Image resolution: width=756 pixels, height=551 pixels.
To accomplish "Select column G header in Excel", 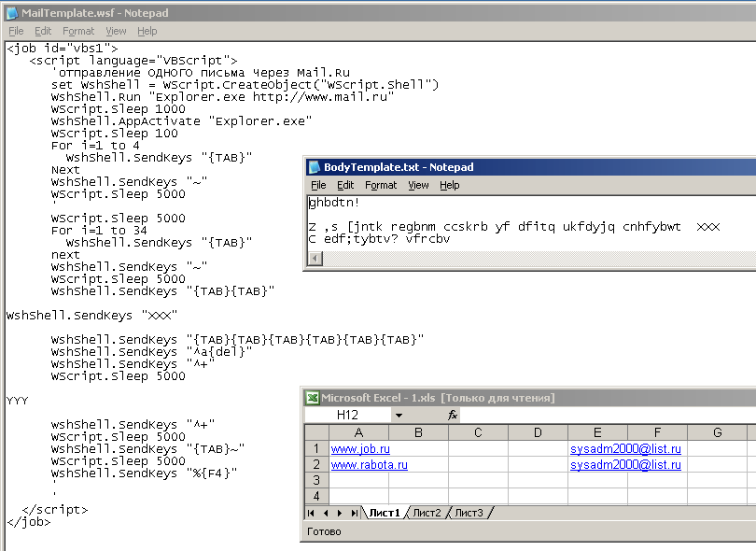I will click(x=717, y=432).
